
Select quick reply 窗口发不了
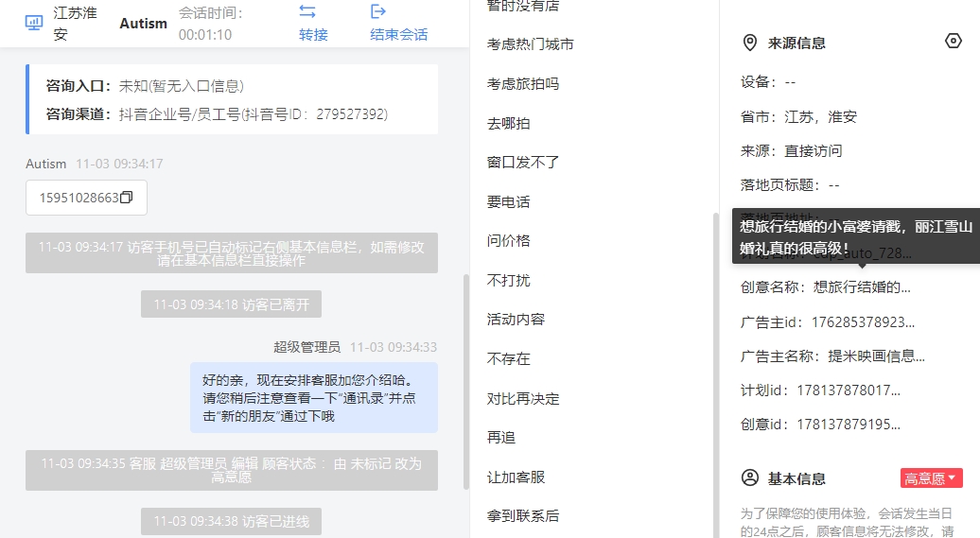[x=523, y=163]
